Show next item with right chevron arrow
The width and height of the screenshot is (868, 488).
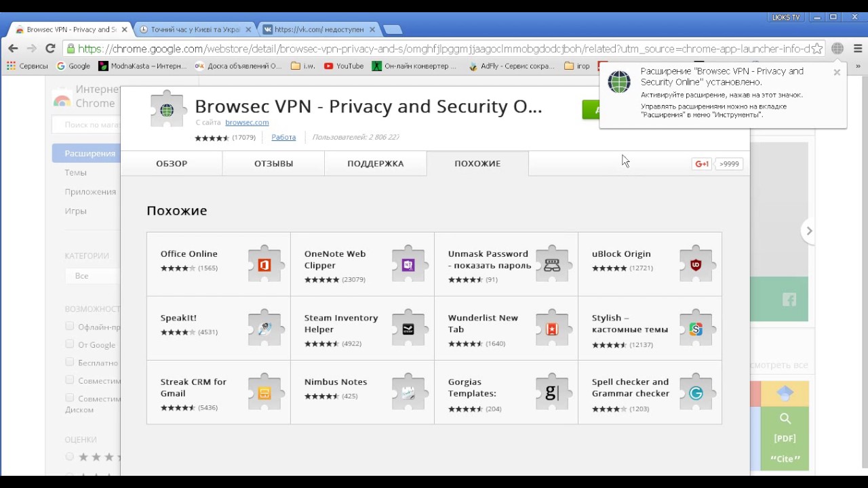[x=808, y=231]
